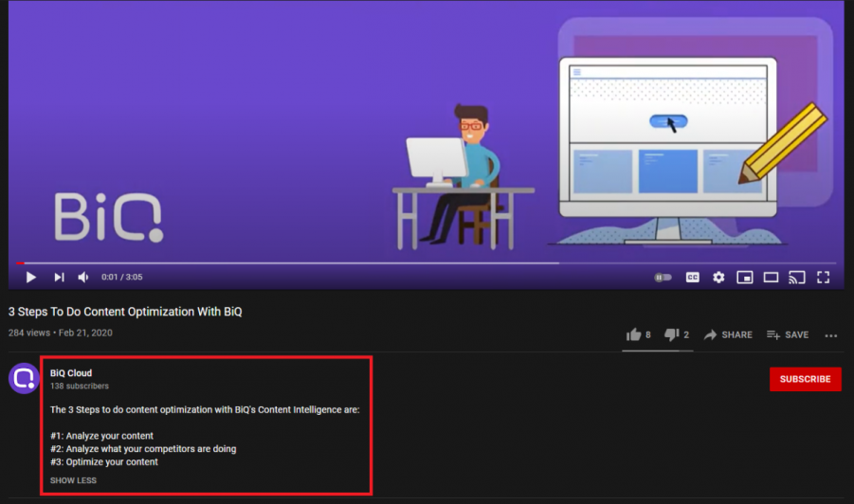Click '#3: Optimize your content' line

pyautogui.click(x=104, y=462)
